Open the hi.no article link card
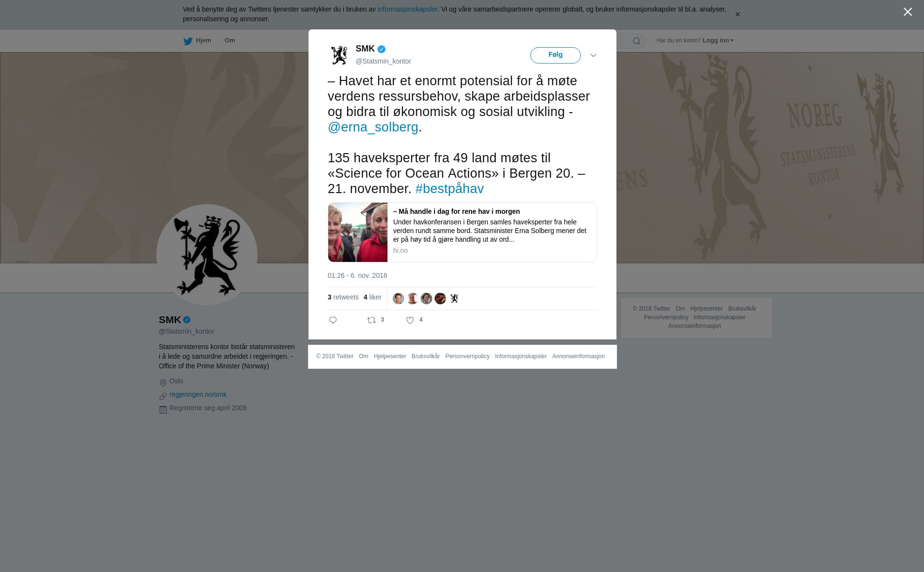This screenshot has width=924, height=572. click(462, 232)
